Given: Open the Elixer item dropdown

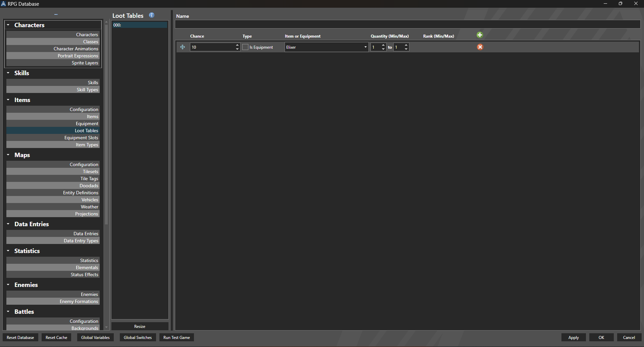Looking at the screenshot, I should [x=365, y=47].
